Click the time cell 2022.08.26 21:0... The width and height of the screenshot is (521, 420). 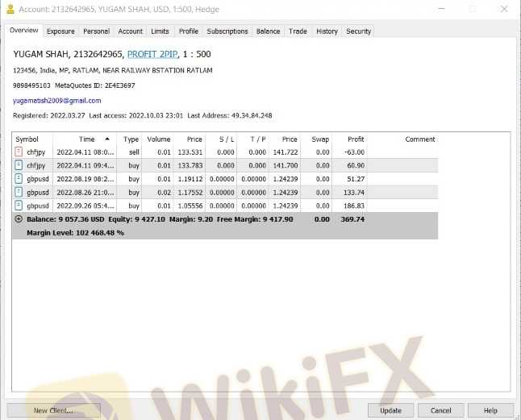click(85, 192)
